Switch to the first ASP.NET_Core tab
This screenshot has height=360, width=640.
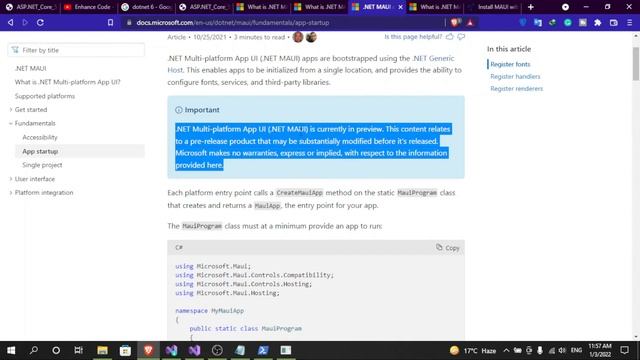pyautogui.click(x=31, y=7)
